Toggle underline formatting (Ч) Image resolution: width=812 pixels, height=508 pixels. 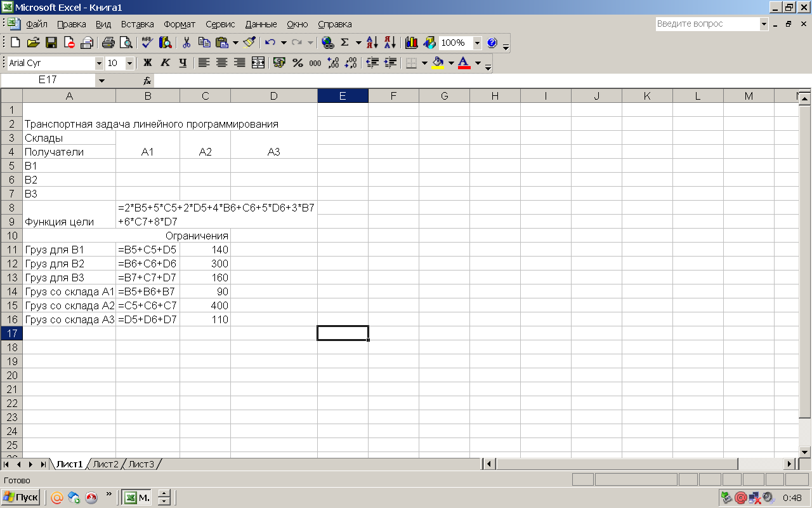[x=183, y=63]
